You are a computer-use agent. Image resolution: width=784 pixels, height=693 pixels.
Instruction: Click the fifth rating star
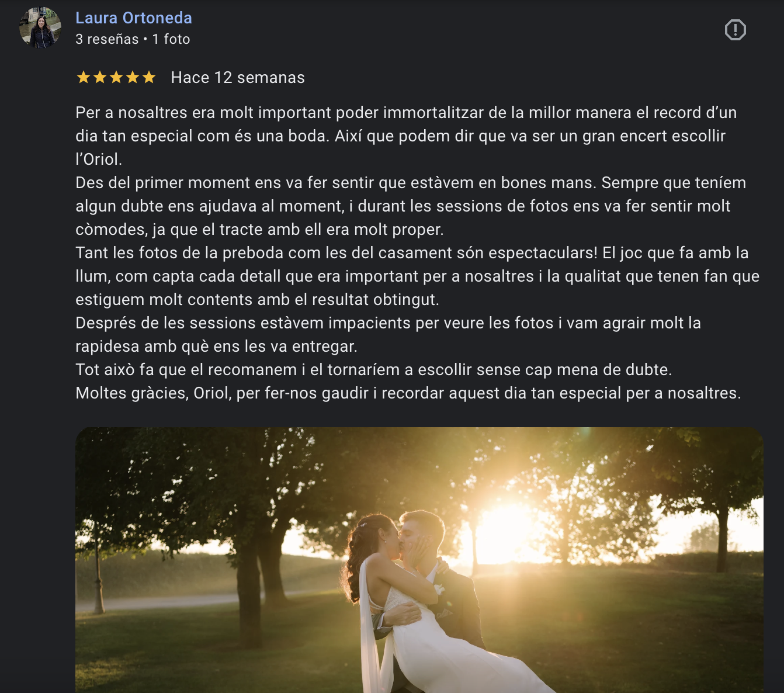(149, 77)
